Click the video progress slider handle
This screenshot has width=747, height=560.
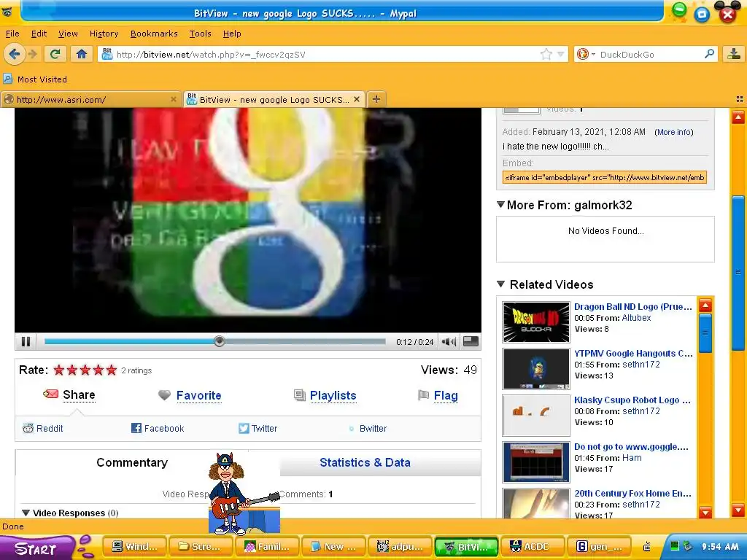[219, 341]
